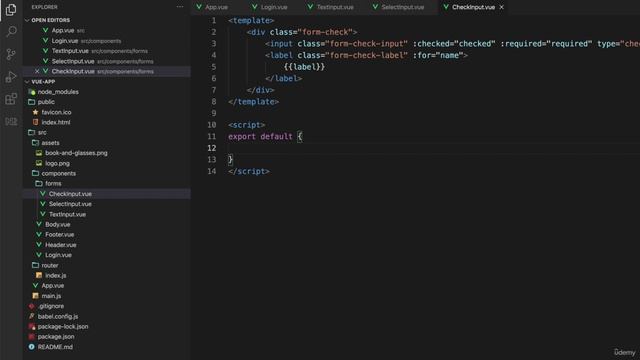This screenshot has height=360, width=640.
Task: Close CheckInput.vue in Open Editors list
Action: tap(37, 71)
